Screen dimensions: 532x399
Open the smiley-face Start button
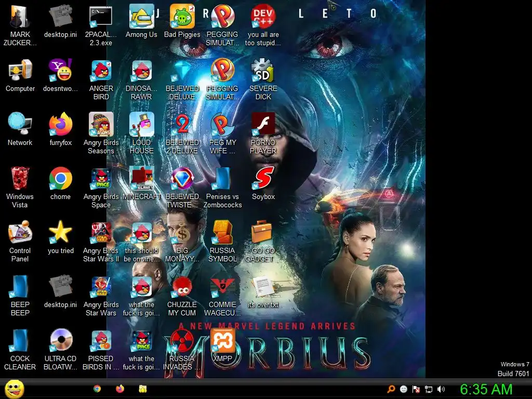click(x=14, y=389)
